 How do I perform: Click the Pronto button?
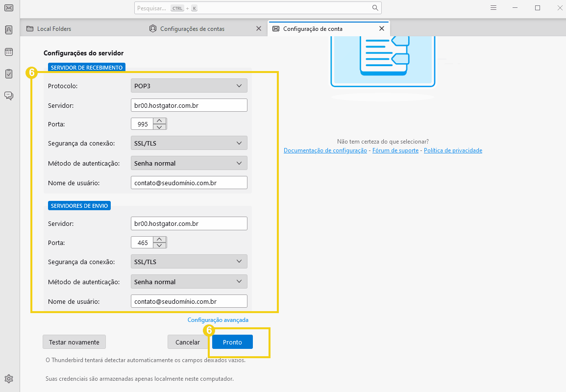point(232,342)
